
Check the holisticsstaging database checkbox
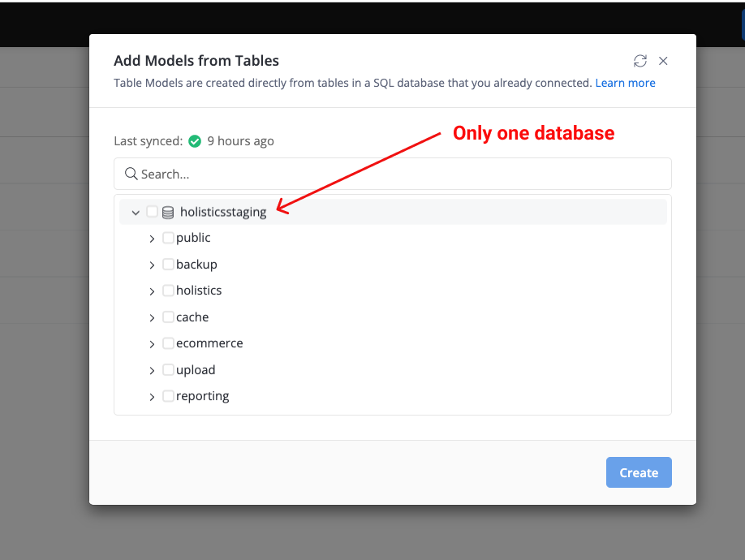tap(152, 212)
